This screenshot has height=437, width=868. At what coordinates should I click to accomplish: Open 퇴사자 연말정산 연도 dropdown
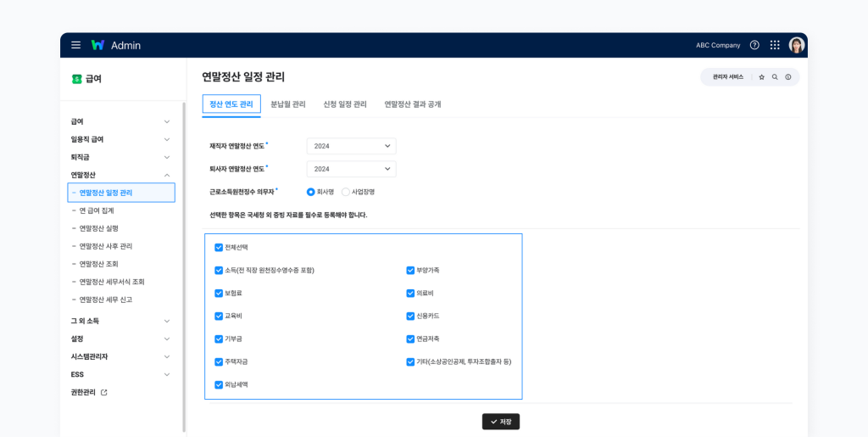352,169
